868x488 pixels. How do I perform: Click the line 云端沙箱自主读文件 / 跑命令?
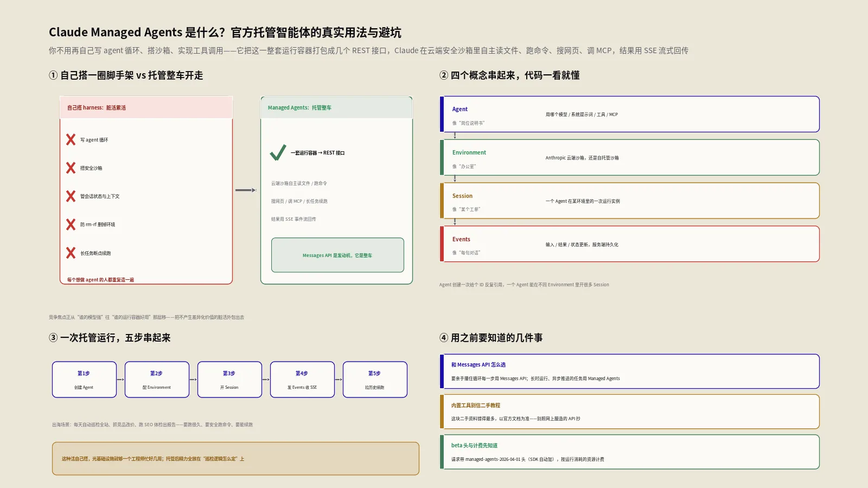coord(299,183)
